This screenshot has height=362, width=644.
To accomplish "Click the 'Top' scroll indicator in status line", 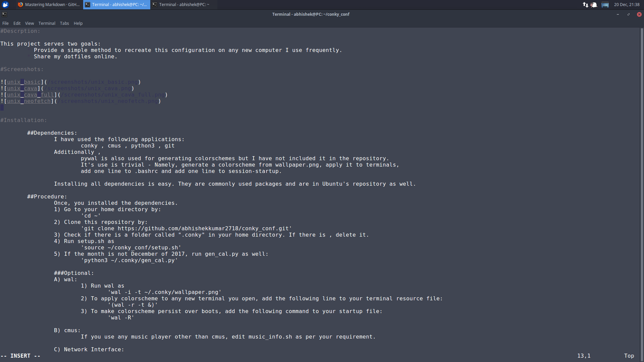I will point(629,356).
